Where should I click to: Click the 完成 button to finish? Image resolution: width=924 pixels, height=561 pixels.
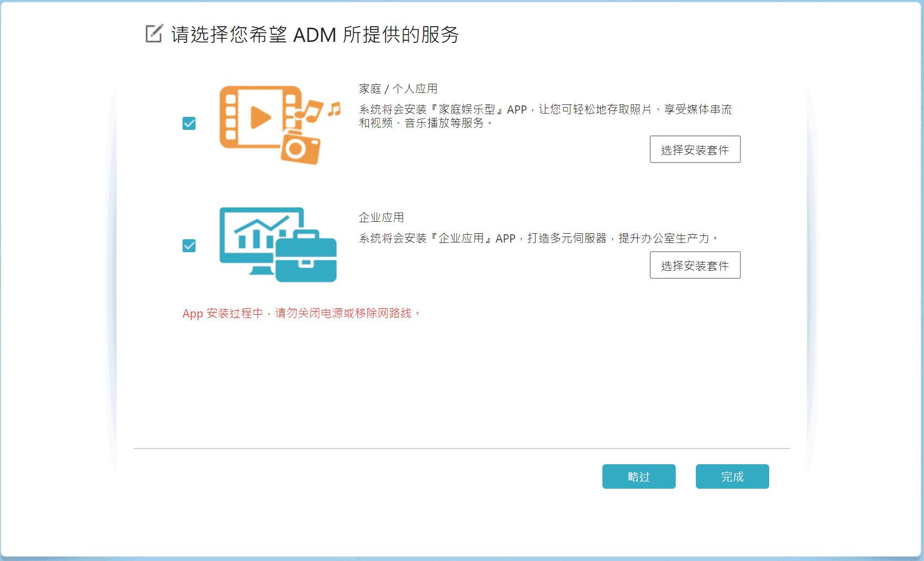point(732,477)
